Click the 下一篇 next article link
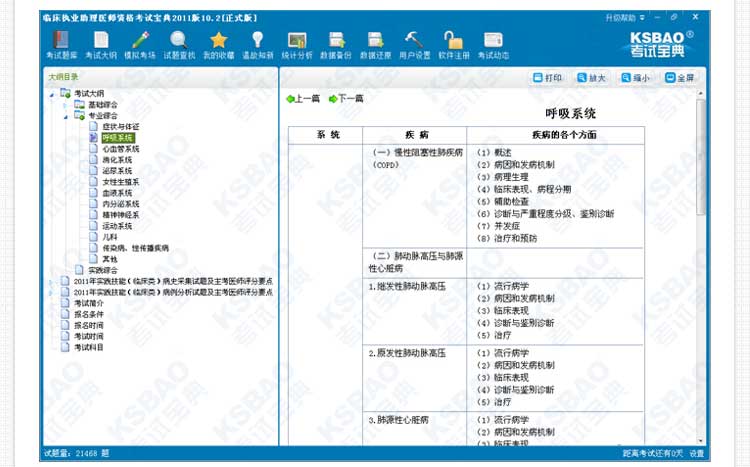The width and height of the screenshot is (750, 467). pyautogui.click(x=349, y=98)
